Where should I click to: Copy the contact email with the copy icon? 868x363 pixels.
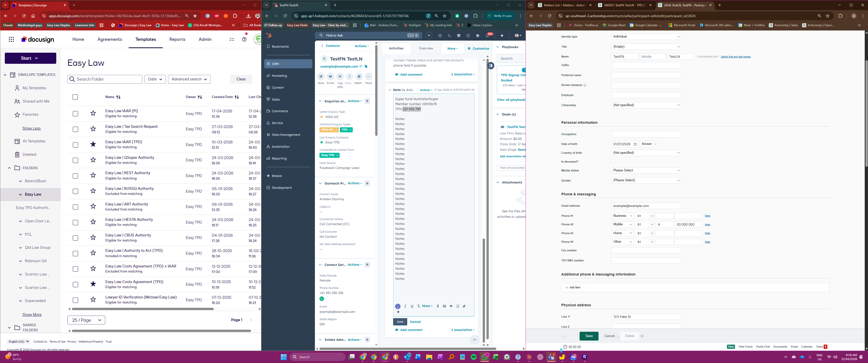[x=366, y=66]
